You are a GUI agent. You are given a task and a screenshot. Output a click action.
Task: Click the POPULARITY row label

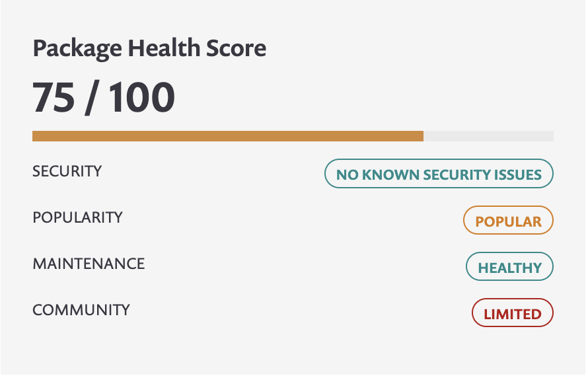pos(77,217)
